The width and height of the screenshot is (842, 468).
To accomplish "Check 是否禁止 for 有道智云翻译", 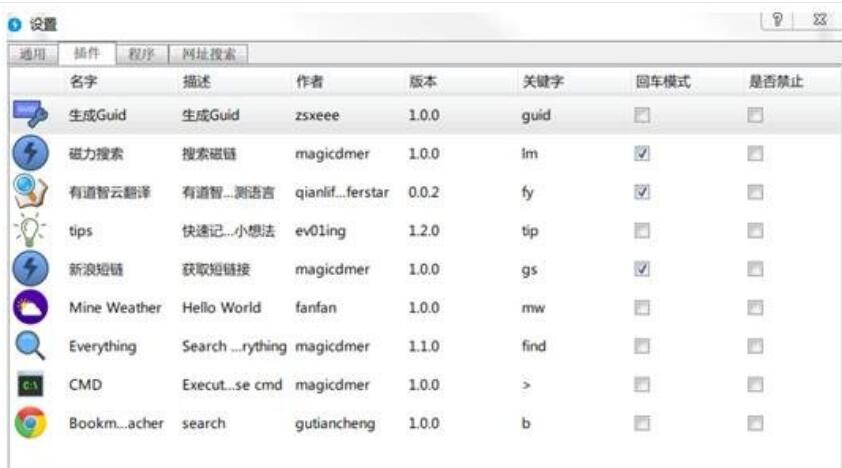I will pos(755,192).
